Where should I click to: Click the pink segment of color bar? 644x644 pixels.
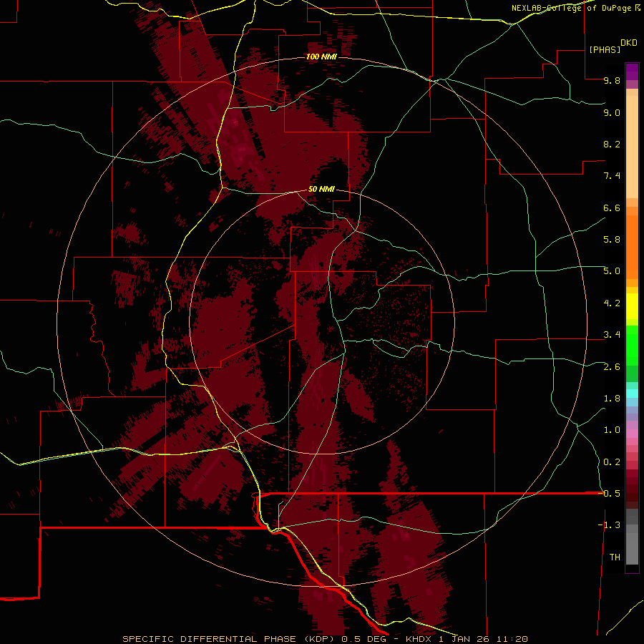[x=632, y=434]
